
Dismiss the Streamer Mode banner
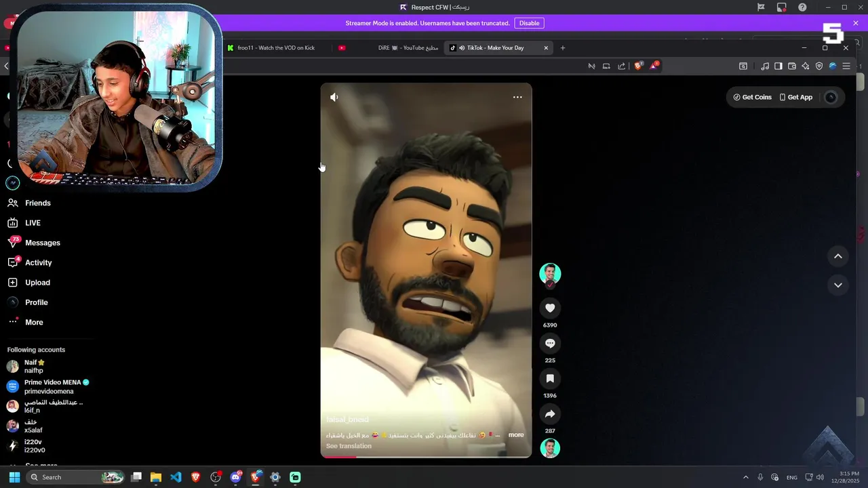click(x=856, y=23)
